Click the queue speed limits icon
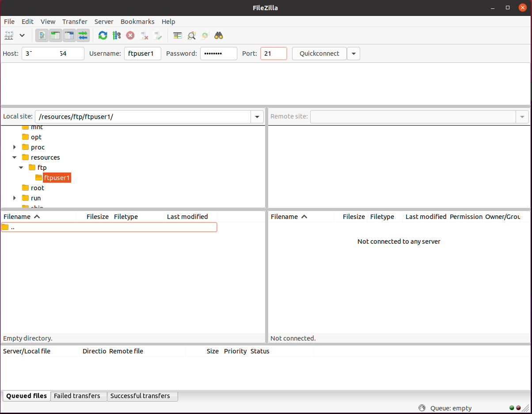The width and height of the screenshot is (532, 414). 422,408
